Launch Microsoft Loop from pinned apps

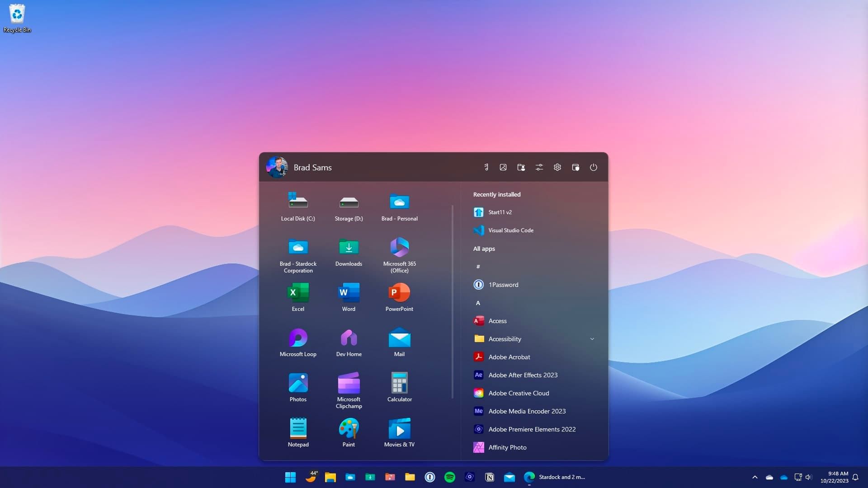pos(298,343)
